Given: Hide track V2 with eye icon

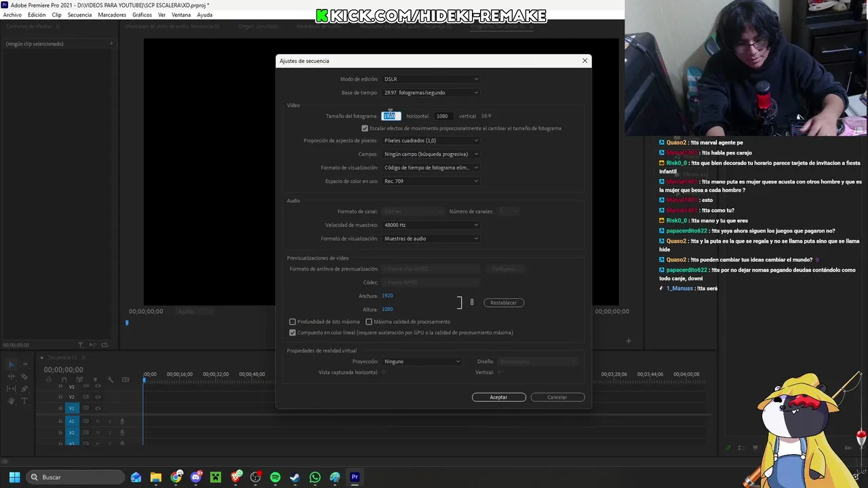Looking at the screenshot, I should pos(98,397).
